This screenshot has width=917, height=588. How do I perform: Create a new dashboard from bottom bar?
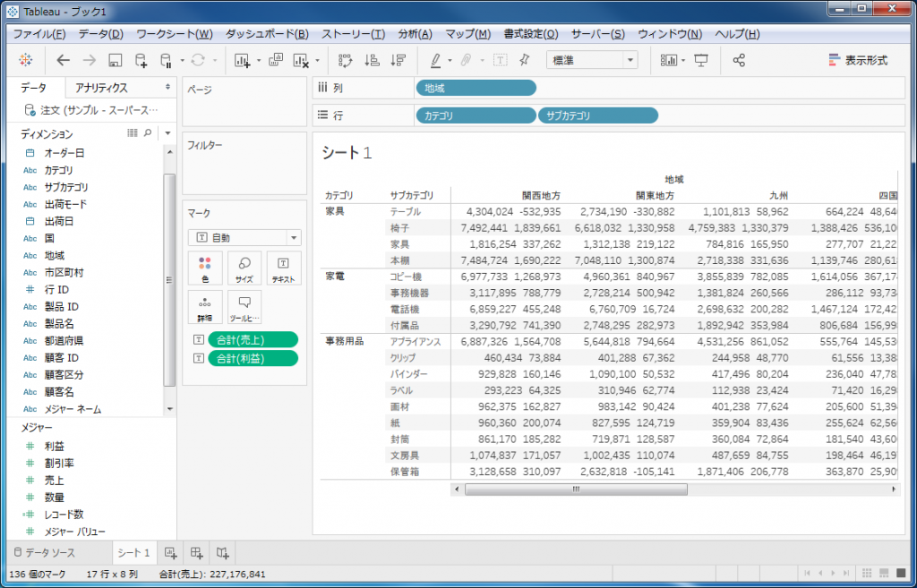196,552
